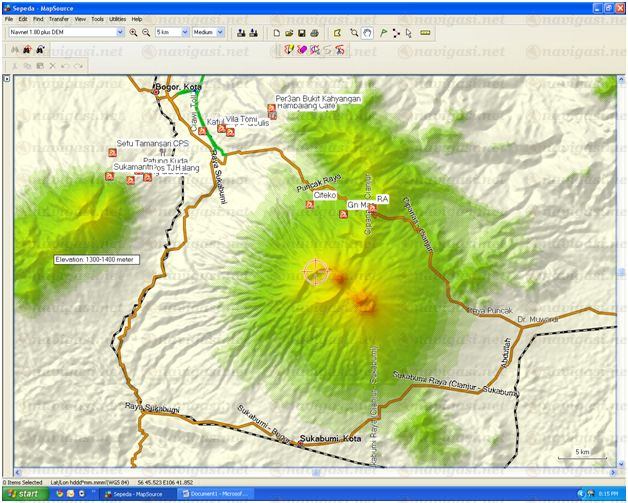Viewport: 628px width, 503px height.
Task: Expand the 5 km zoom scale dropdown
Action: pos(184,32)
